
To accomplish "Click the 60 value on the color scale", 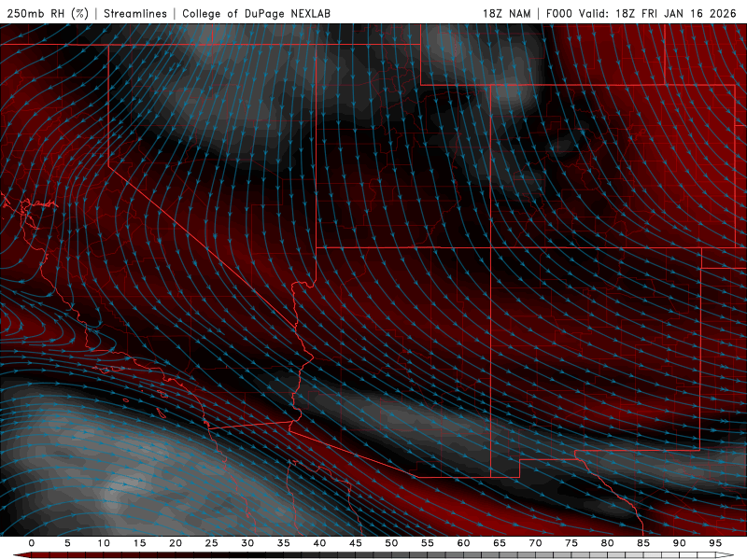I will point(463,543).
